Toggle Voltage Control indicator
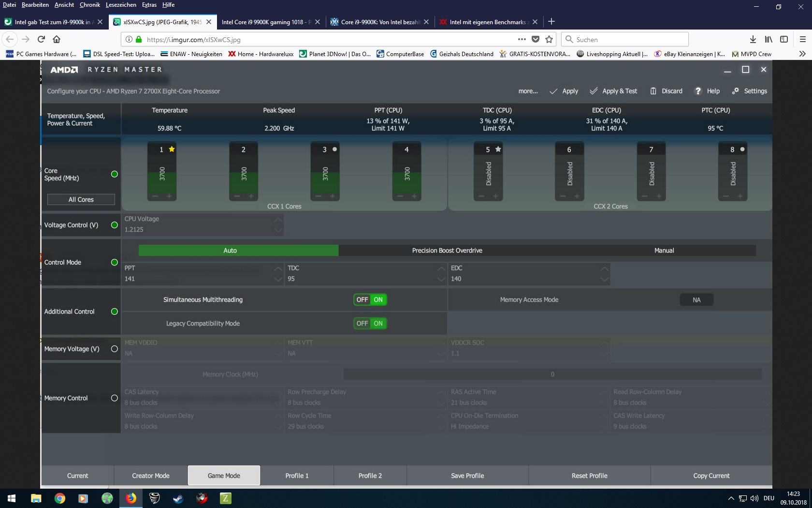Image resolution: width=812 pixels, height=508 pixels. click(x=115, y=225)
